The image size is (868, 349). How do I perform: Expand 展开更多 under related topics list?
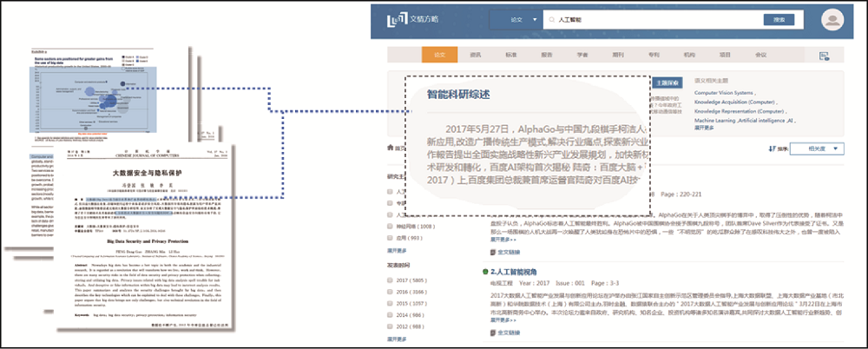click(x=704, y=128)
